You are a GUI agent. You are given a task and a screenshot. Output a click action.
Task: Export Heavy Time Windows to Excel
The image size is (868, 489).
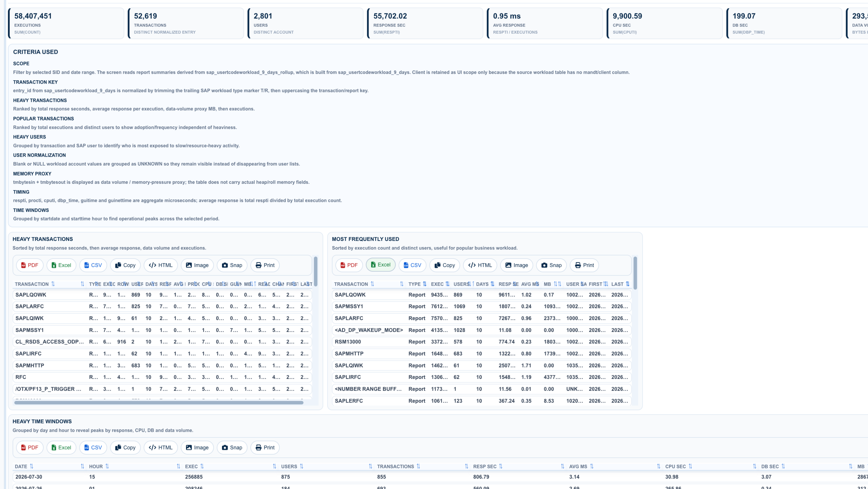pyautogui.click(x=61, y=447)
